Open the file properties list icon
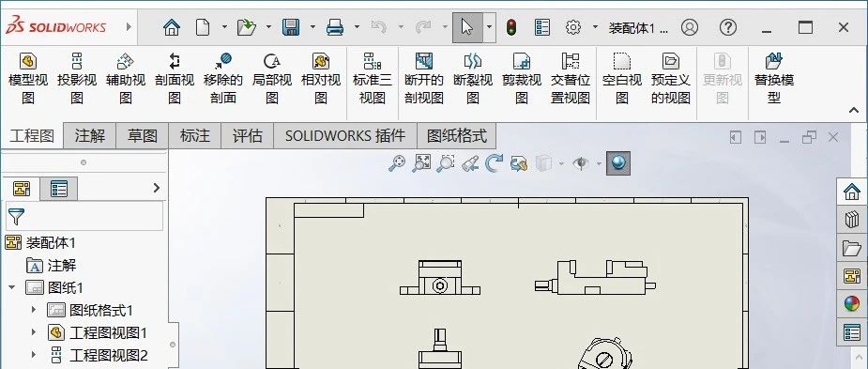The image size is (868, 369). [542, 27]
